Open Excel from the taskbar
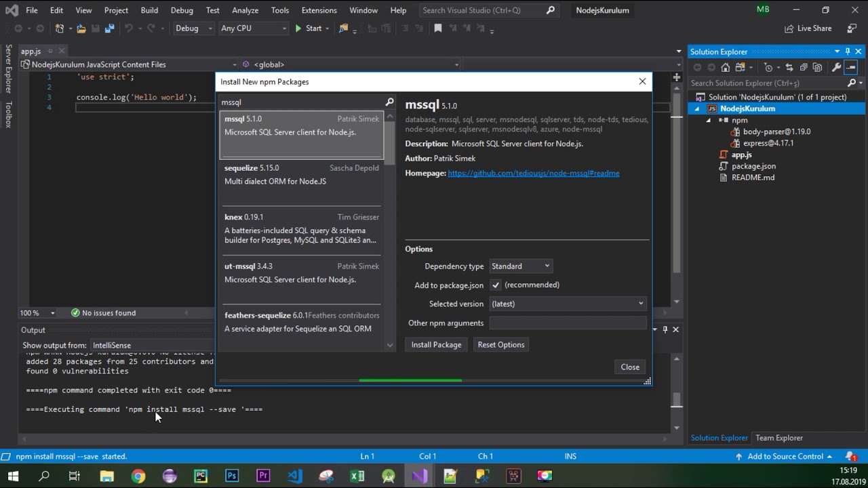Screen dimensions: 868x488 357,476
